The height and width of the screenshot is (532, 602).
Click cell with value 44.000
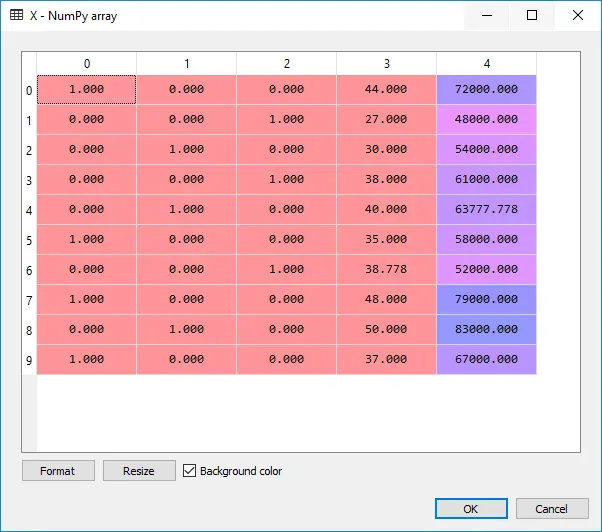tap(386, 89)
